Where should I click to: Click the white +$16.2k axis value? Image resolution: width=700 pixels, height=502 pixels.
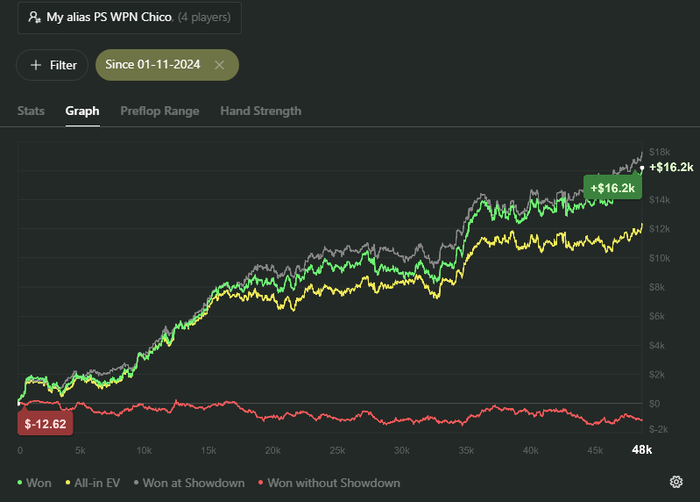coord(670,167)
